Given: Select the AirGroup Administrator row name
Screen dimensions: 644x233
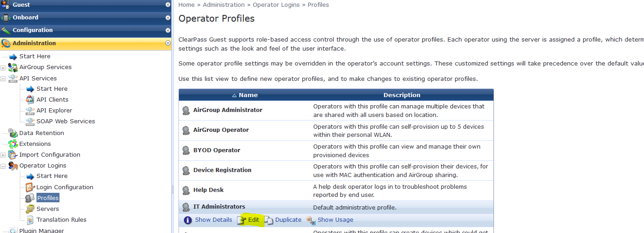Looking at the screenshot, I should point(228,110).
